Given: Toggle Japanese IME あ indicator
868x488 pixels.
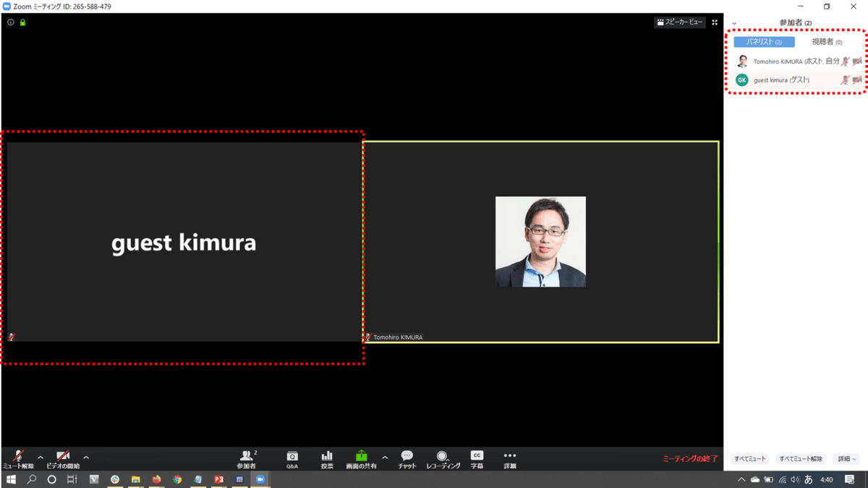Looking at the screenshot, I should click(x=809, y=479).
